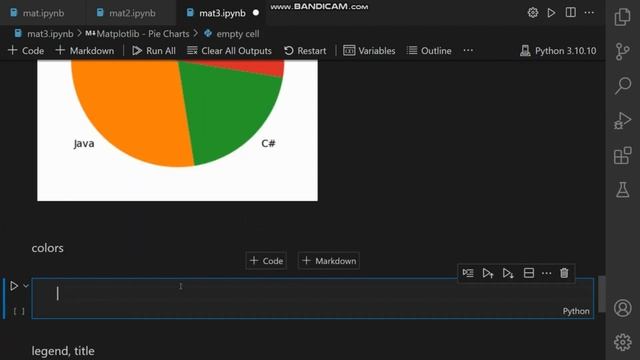Split the editor with the layout icon
The image size is (640, 360).
(571, 12)
